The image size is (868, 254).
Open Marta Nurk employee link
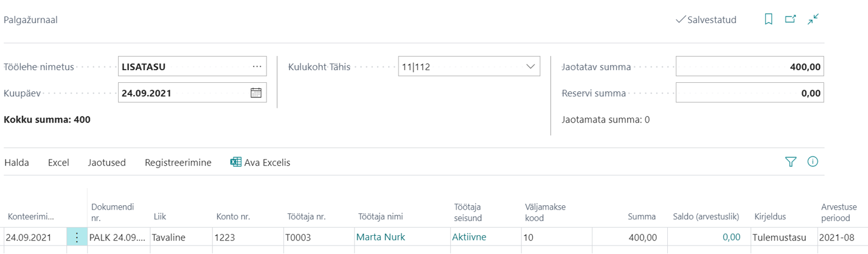click(381, 237)
